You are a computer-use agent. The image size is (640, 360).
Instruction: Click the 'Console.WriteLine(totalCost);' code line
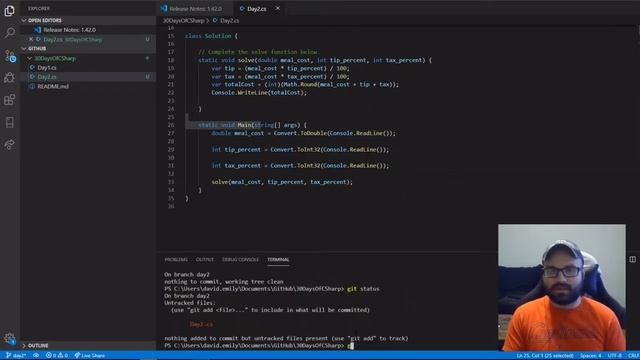pyautogui.click(x=259, y=93)
